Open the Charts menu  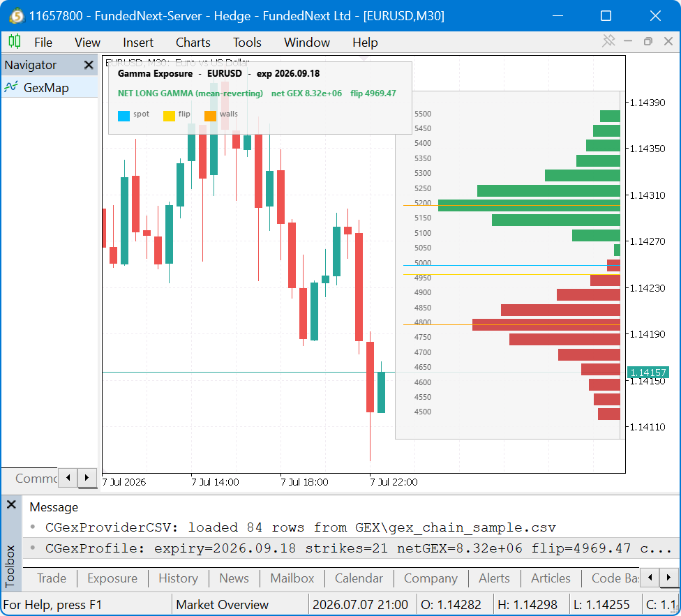193,43
